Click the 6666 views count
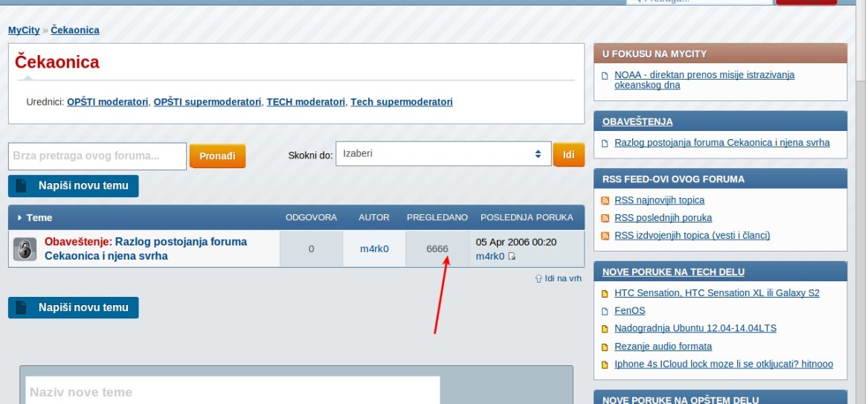This screenshot has height=404, width=868. (x=437, y=249)
